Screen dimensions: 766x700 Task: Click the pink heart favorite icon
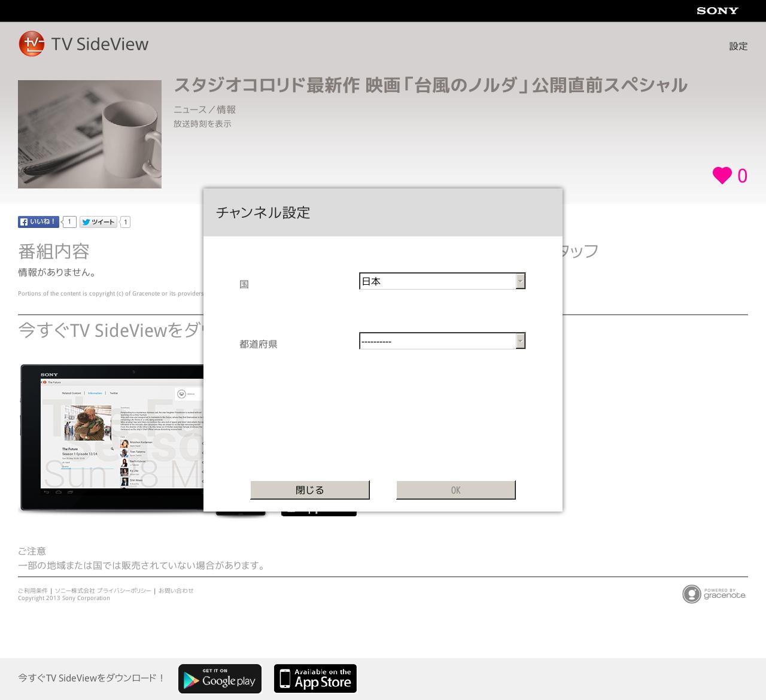(x=722, y=175)
